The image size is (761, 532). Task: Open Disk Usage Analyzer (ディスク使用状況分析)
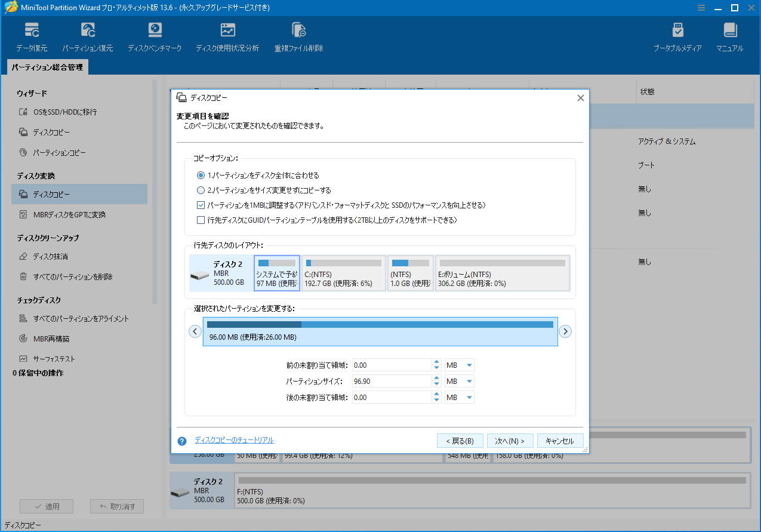tap(227, 37)
